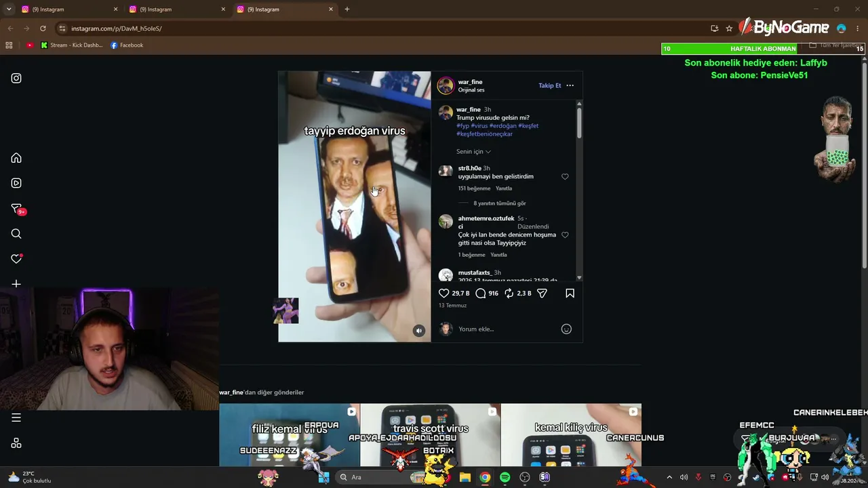View the '151 beğenme' likes on comment
The image size is (868, 488).
coord(474,188)
